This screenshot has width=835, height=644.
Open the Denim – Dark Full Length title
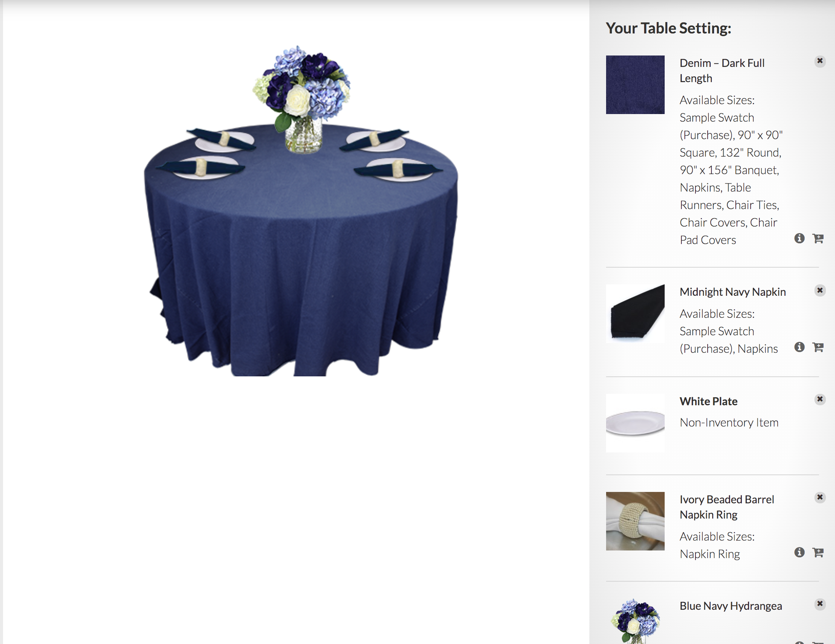coord(722,71)
